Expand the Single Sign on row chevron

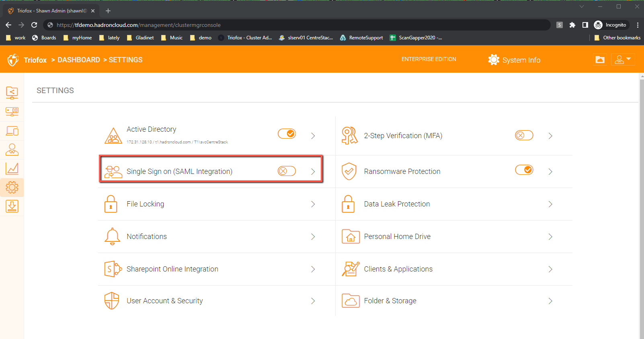pos(313,172)
